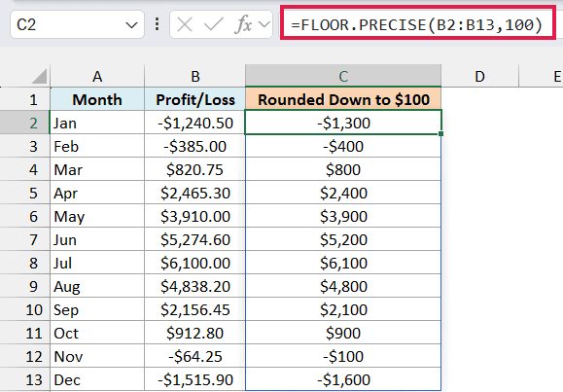The height and width of the screenshot is (392, 563).
Task: Select the Jul cell
Action: [97, 263]
